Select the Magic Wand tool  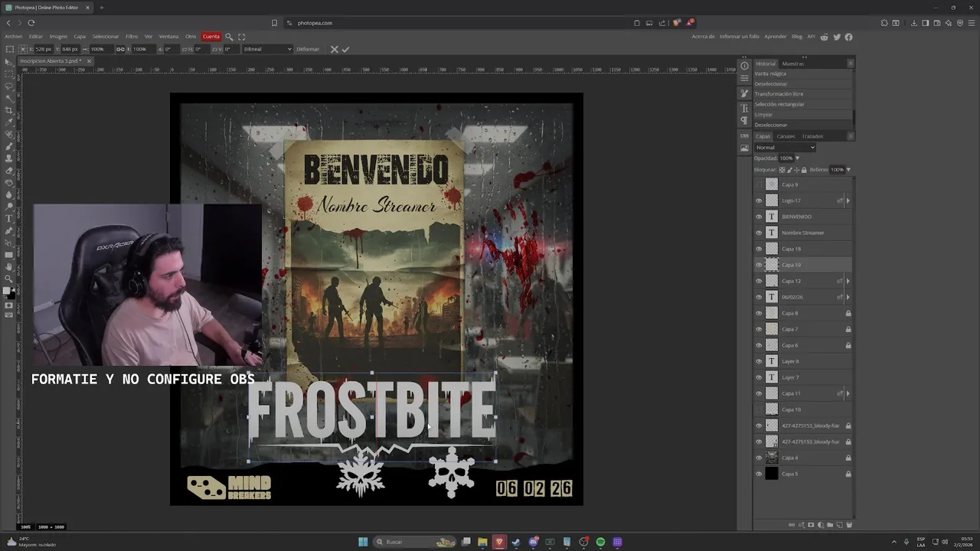(x=9, y=98)
